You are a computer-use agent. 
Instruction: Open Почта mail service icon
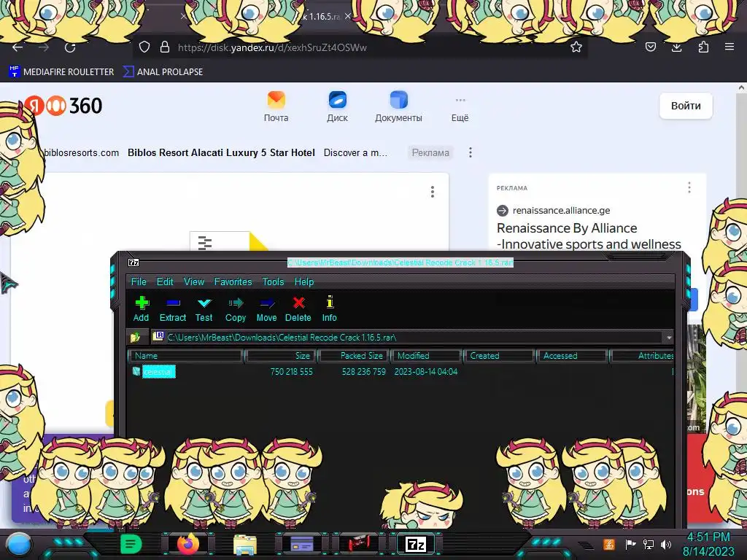point(276,106)
